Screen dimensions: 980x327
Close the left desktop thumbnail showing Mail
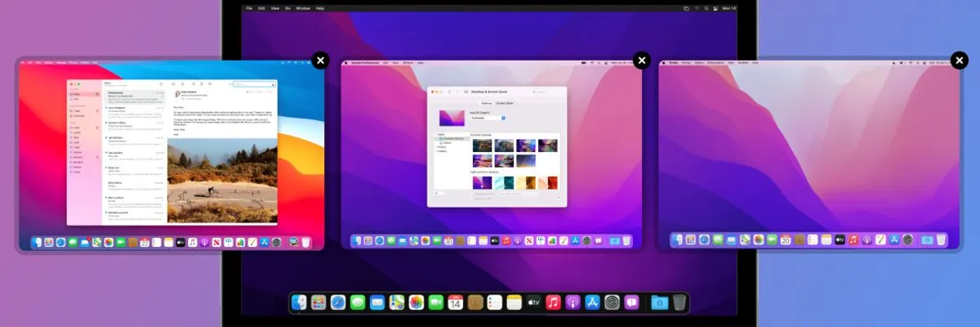320,60
